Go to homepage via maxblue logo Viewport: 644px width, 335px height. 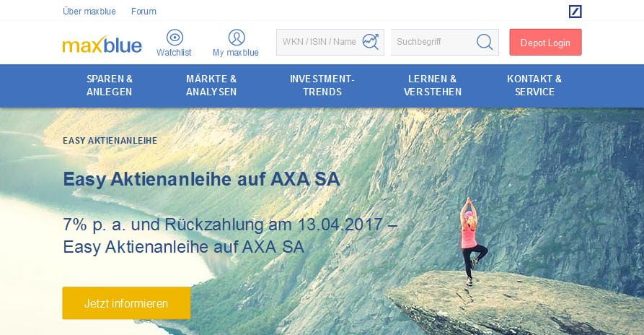102,44
